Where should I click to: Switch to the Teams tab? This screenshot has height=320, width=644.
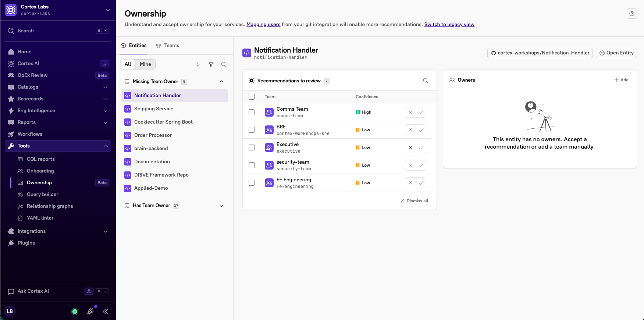coord(167,46)
